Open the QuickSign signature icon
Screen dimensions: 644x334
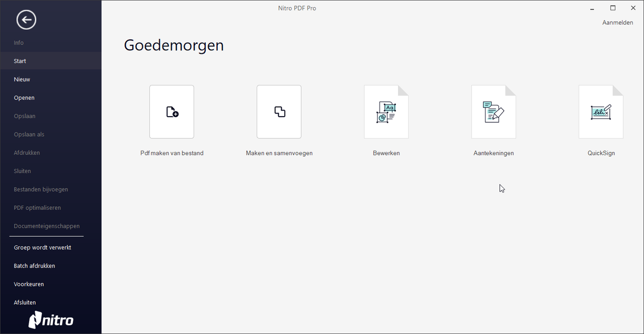tap(601, 112)
